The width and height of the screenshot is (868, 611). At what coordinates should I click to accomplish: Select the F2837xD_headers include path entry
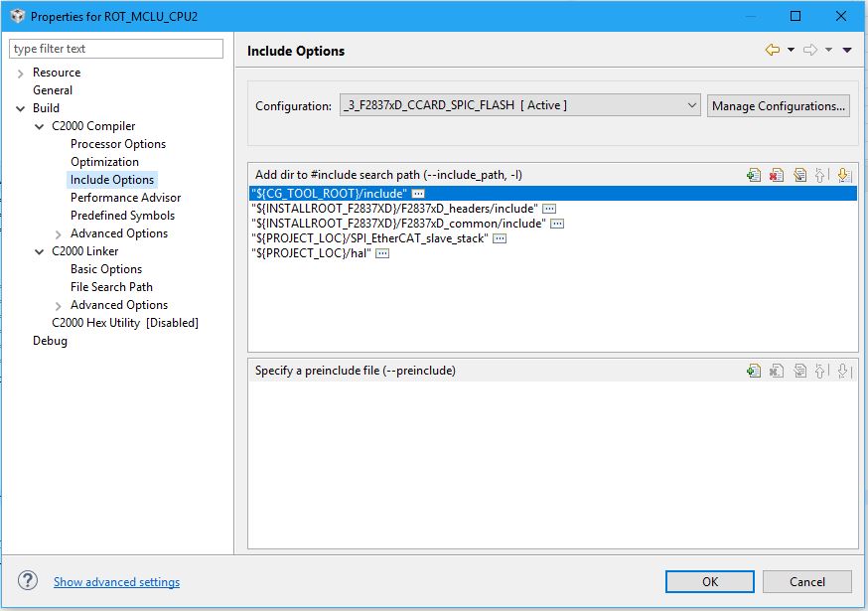click(394, 209)
